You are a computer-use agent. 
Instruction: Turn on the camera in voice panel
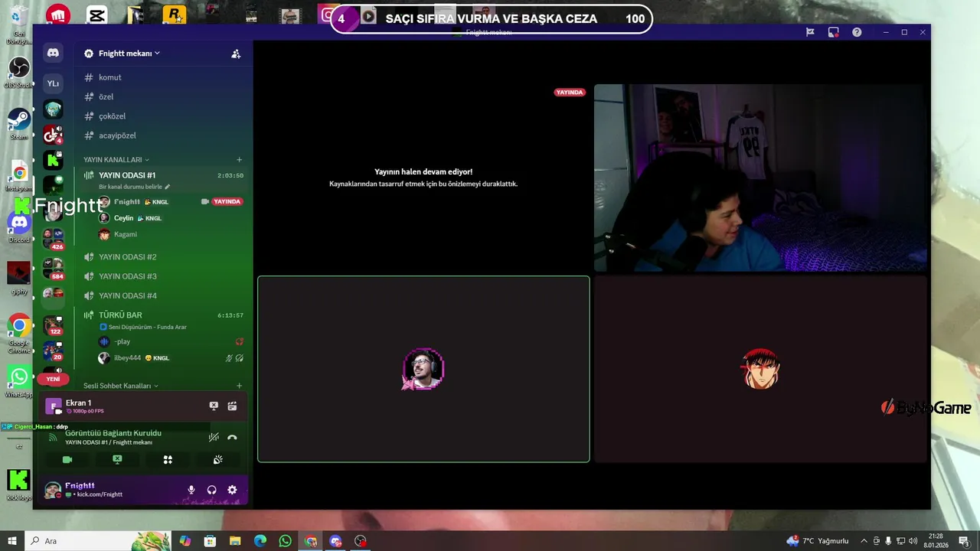click(67, 459)
